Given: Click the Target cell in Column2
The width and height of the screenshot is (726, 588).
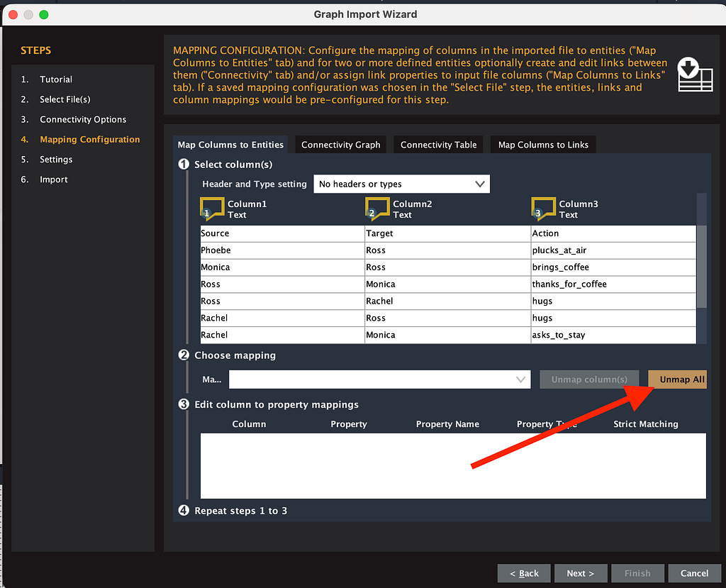Looking at the screenshot, I should coord(448,233).
